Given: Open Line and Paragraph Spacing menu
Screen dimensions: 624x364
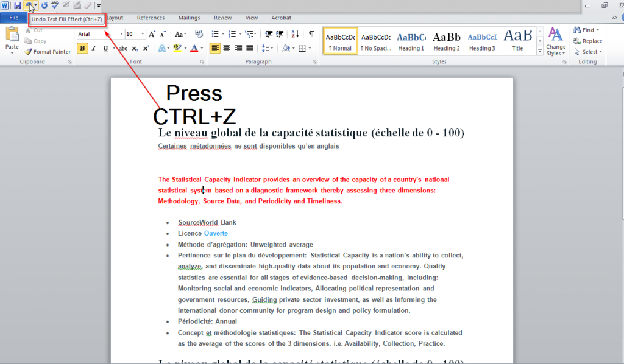Looking at the screenshot, I should pos(268,48).
